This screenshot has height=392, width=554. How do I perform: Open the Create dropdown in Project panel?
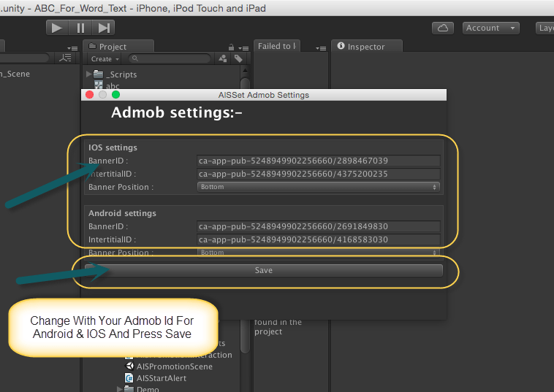[105, 58]
